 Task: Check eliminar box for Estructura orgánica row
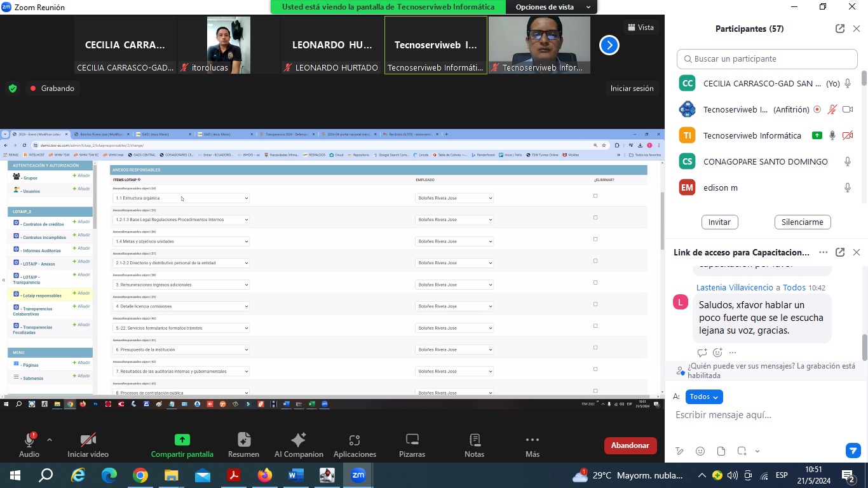[x=595, y=196]
